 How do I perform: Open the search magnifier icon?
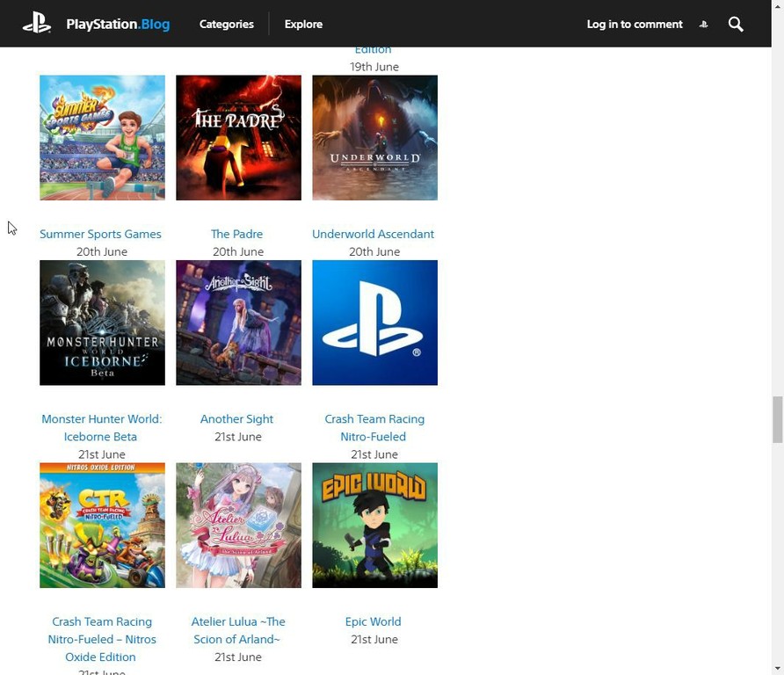736,24
